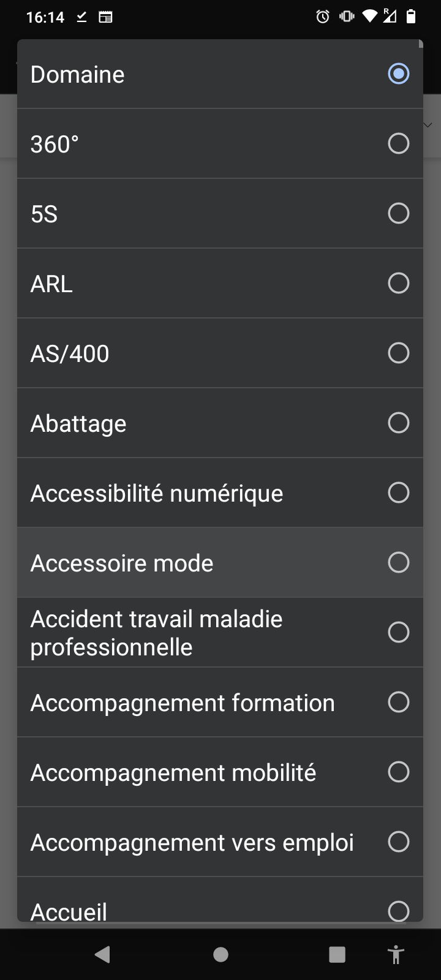Screen dimensions: 441x980
Task: Choose the 5S radio option
Action: click(398, 214)
